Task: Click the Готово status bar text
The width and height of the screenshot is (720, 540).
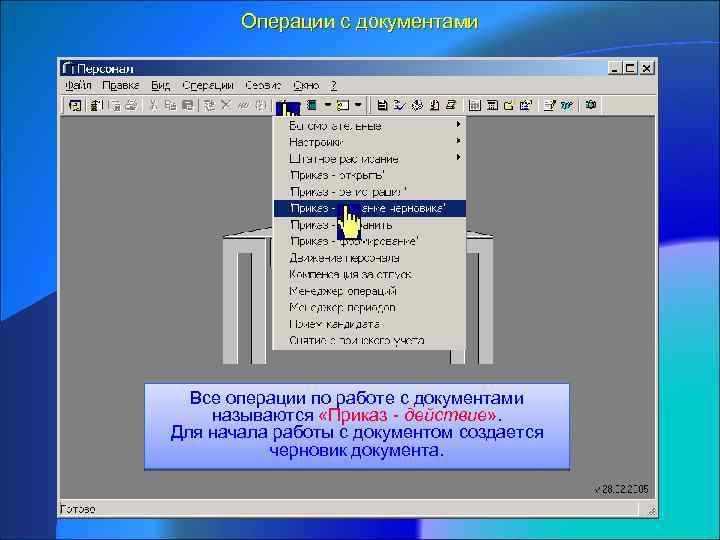Action: point(78,509)
